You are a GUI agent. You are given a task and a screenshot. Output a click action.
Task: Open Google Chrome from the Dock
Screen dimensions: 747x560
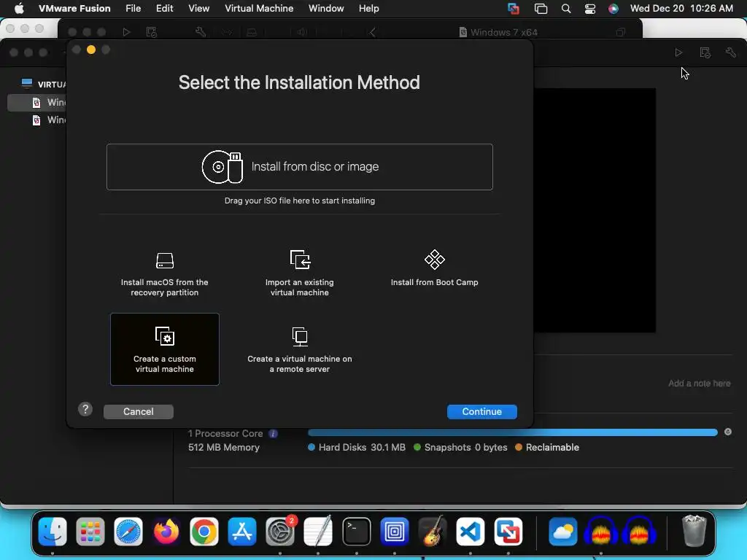[x=204, y=532]
